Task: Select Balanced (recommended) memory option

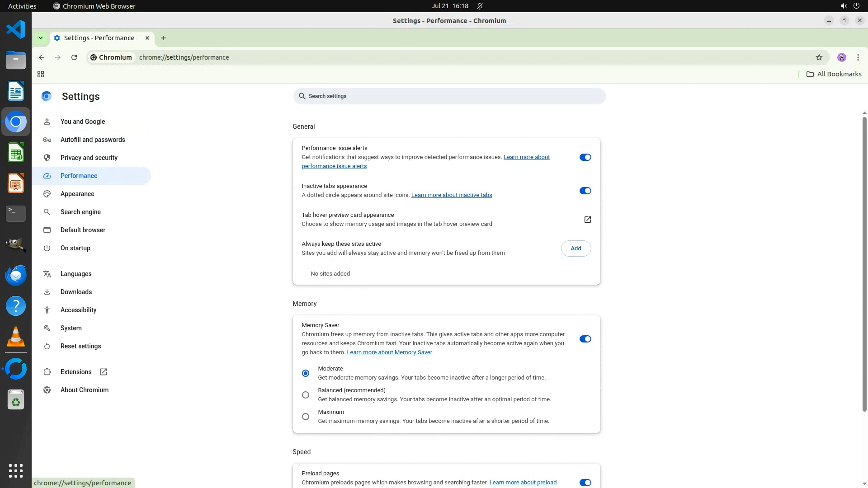Action: (306, 395)
